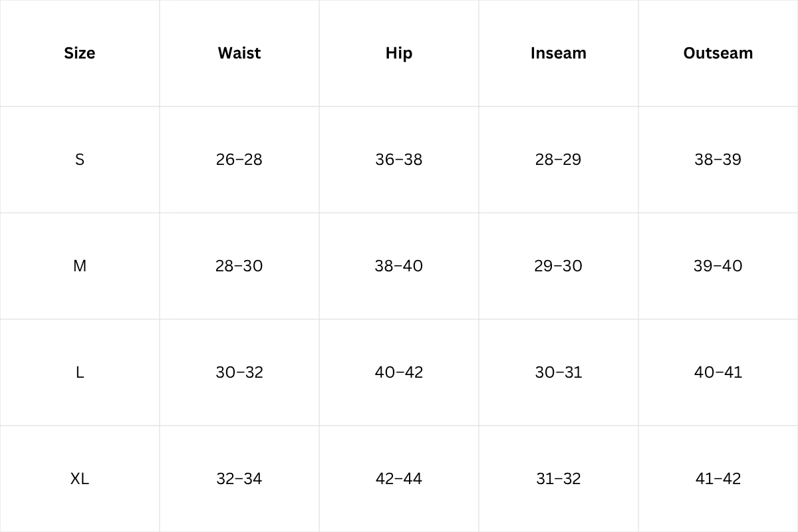Click waist measurement 26–28 cell
Screen dimensions: 798x532
[x=239, y=160]
